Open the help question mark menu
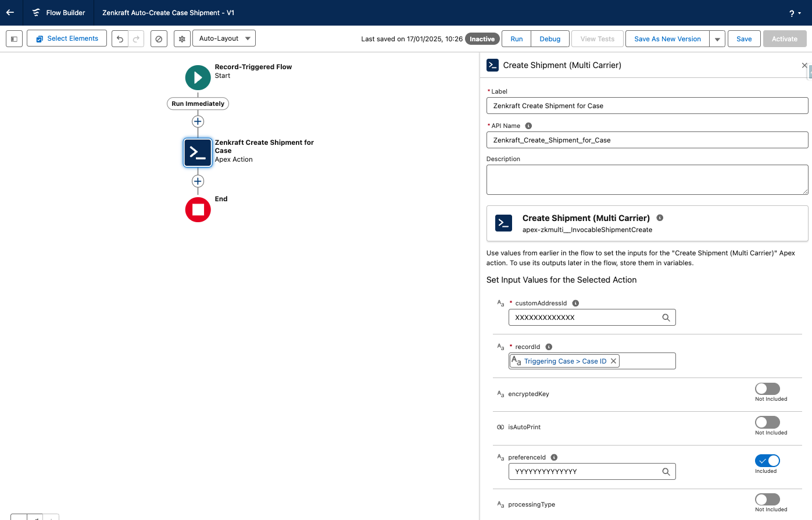The width and height of the screenshot is (812, 520). coord(795,13)
